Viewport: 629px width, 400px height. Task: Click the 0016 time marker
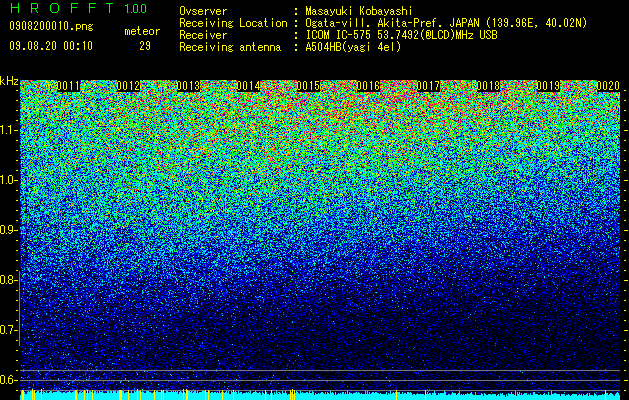point(368,86)
